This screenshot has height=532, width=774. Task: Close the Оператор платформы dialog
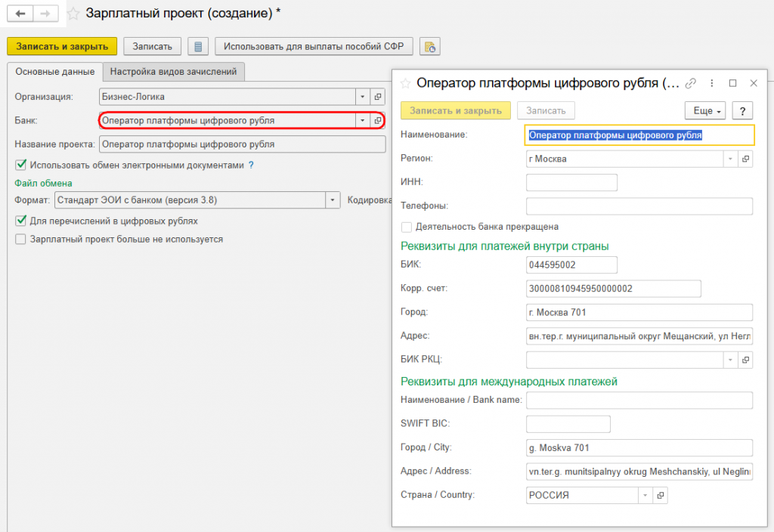[x=754, y=83]
